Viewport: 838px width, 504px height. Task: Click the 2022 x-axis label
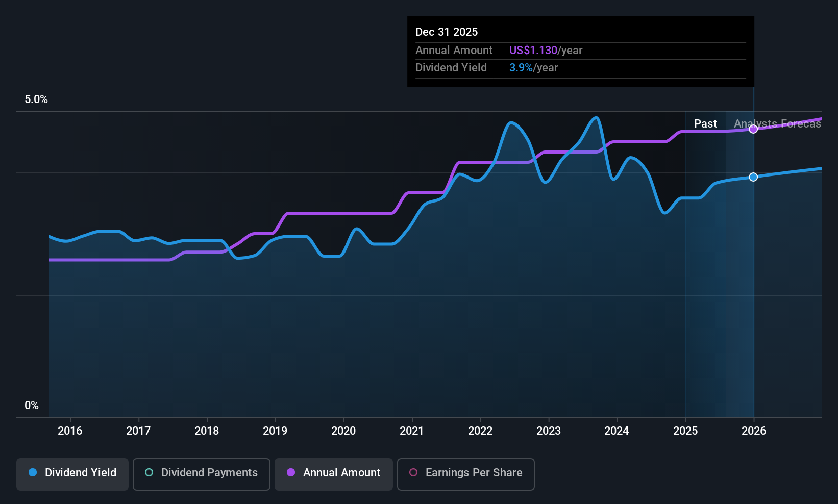click(480, 431)
